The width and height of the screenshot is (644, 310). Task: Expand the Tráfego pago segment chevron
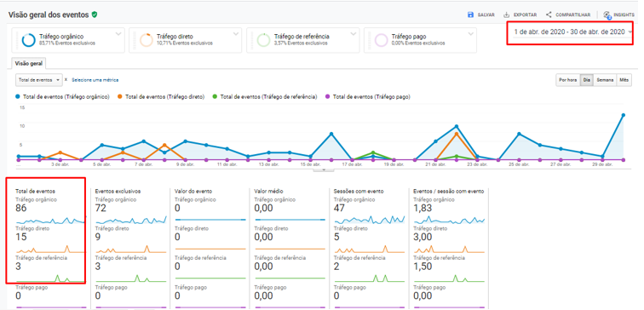click(x=471, y=33)
